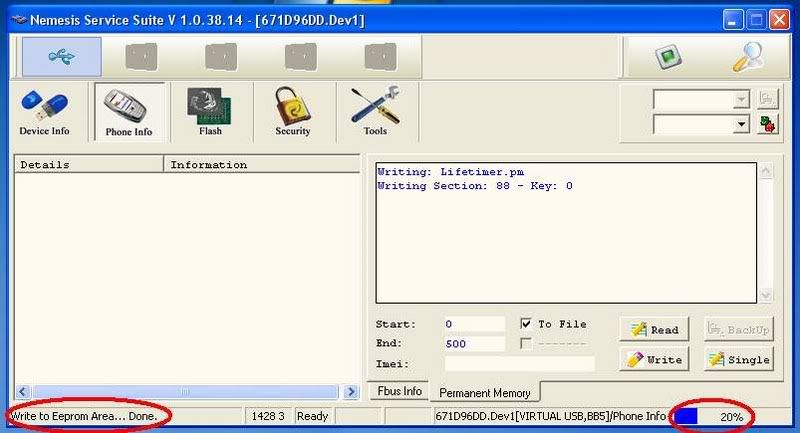Click 'Writing Section: 88 - Key: 0' log line
The image size is (800, 433).
tap(475, 186)
